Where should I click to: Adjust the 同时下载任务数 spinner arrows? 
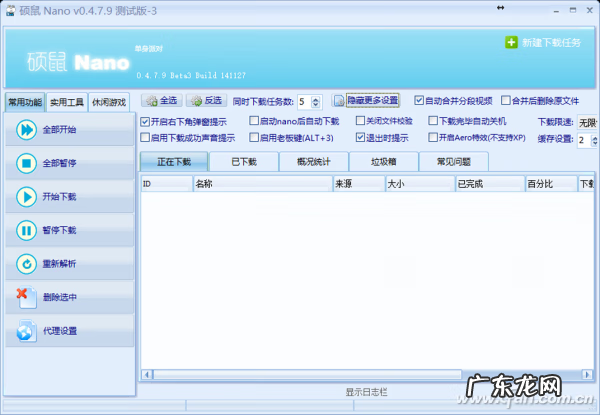tap(317, 101)
